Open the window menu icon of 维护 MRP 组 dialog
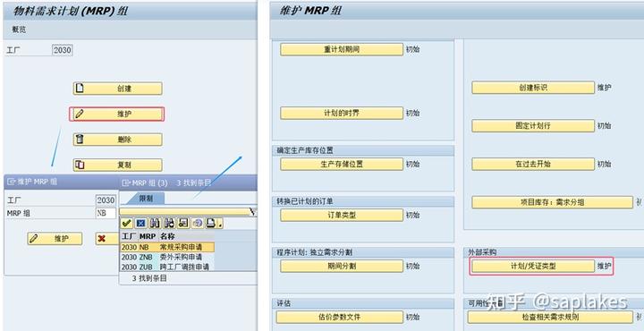Image resolution: width=644 pixels, height=331 pixels. (11, 181)
